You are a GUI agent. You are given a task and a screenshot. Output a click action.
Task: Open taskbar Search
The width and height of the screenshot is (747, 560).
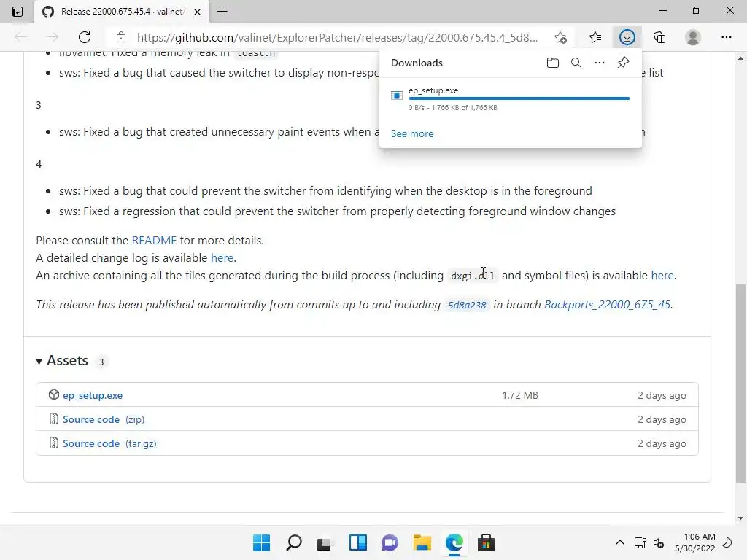pyautogui.click(x=293, y=542)
